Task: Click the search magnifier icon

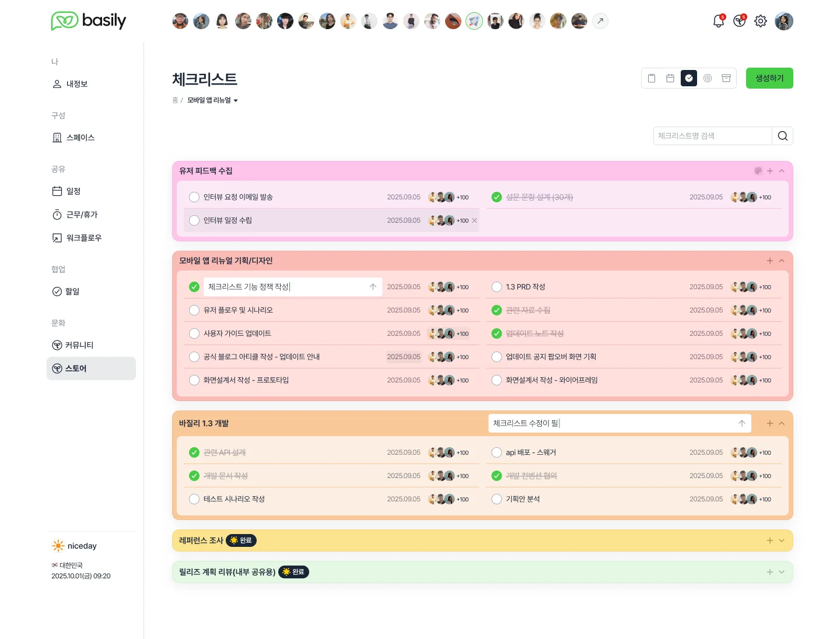Action: pyautogui.click(x=783, y=136)
